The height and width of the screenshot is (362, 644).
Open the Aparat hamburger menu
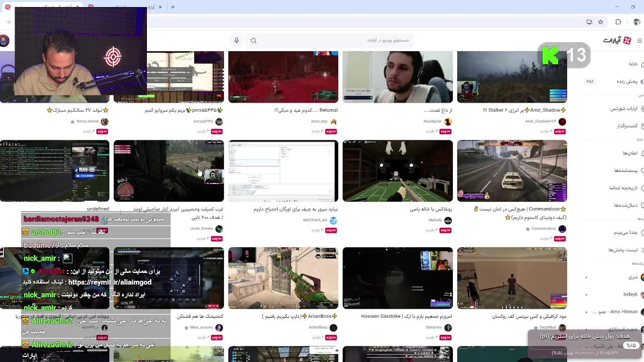(x=640, y=40)
